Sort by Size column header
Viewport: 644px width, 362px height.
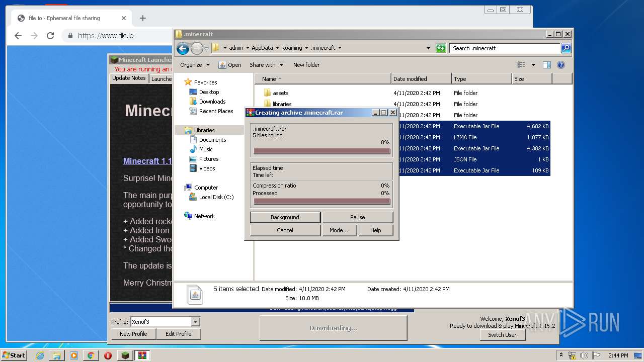pyautogui.click(x=532, y=79)
